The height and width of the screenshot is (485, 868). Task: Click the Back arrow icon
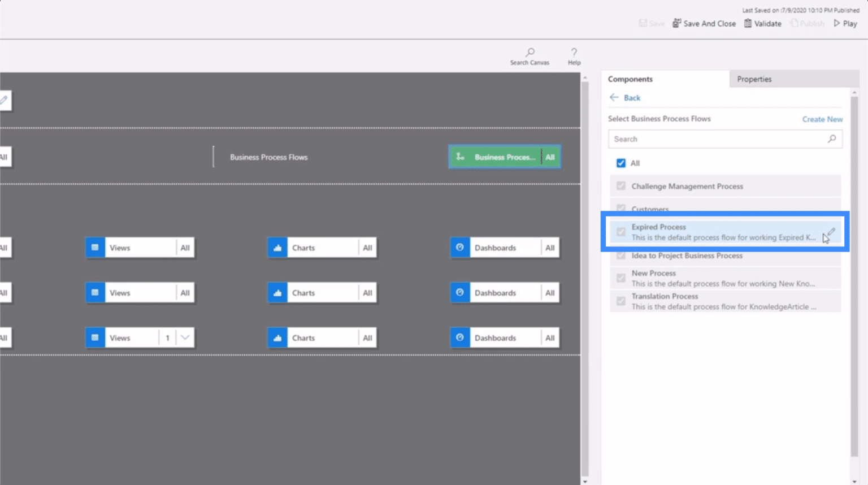click(614, 97)
